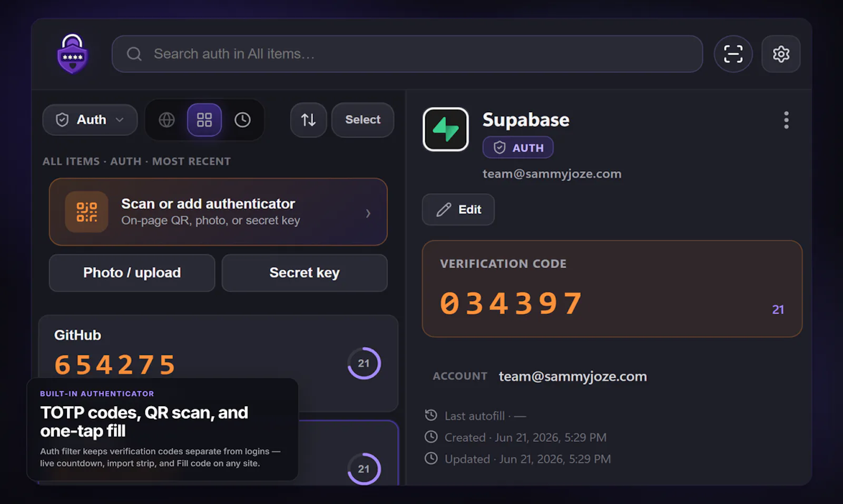This screenshot has height=504, width=843.
Task: Click the Updated clock icon
Action: [x=431, y=458]
